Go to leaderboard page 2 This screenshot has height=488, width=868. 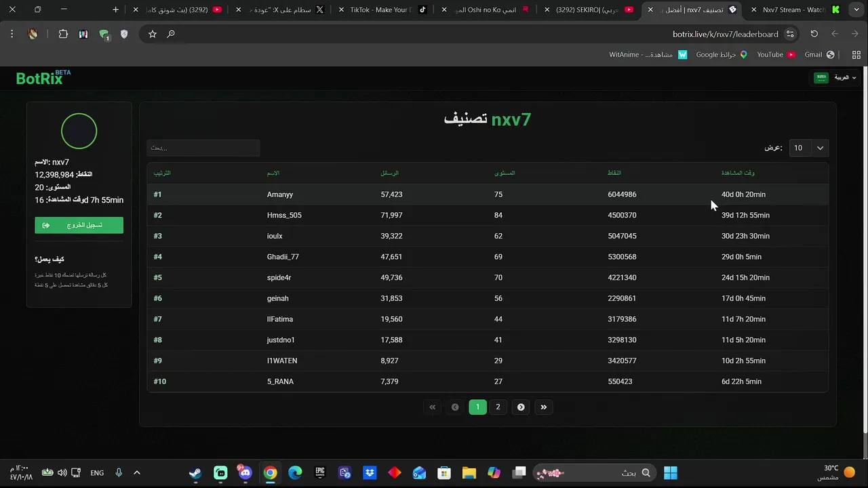498,407
